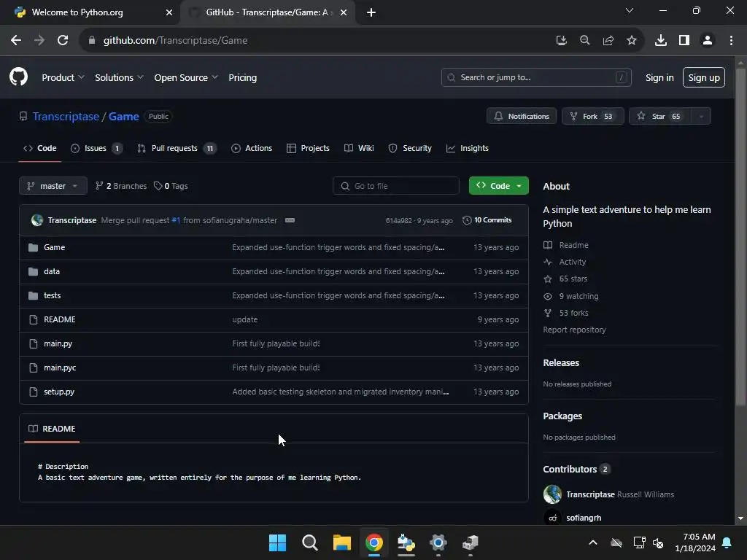
Task: Open Chrome downloads icon
Action: (x=660, y=41)
